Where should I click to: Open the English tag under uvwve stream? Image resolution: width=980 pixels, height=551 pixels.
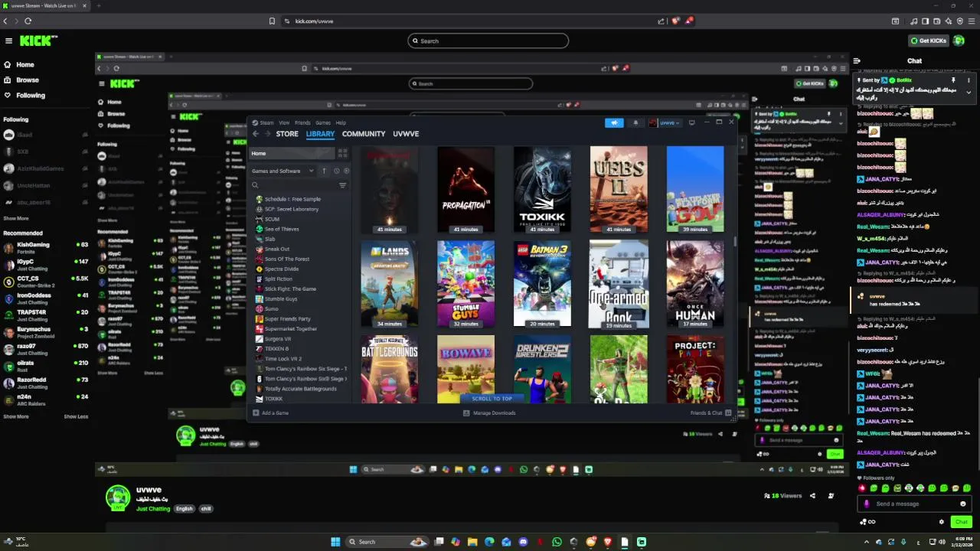[185, 509]
